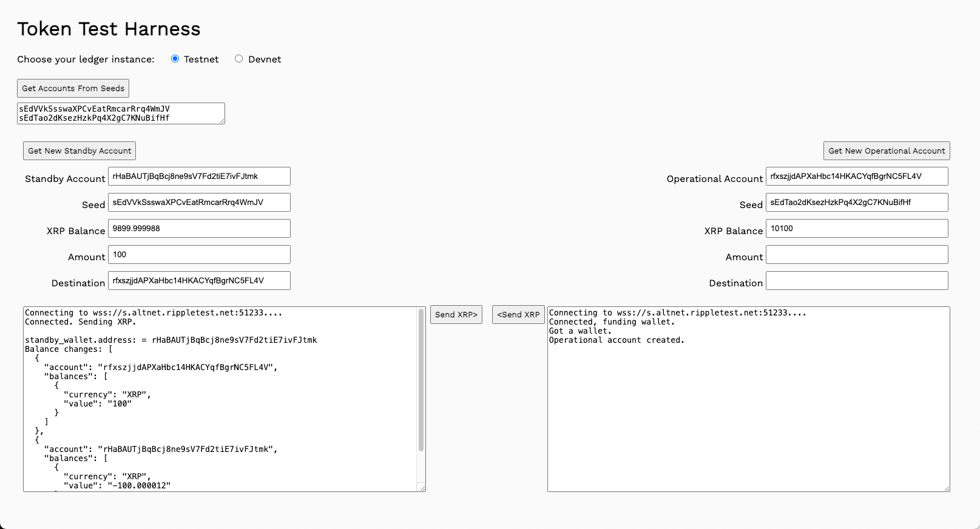Click inside the seeds text area
This screenshot has height=529, width=980.
click(121, 113)
